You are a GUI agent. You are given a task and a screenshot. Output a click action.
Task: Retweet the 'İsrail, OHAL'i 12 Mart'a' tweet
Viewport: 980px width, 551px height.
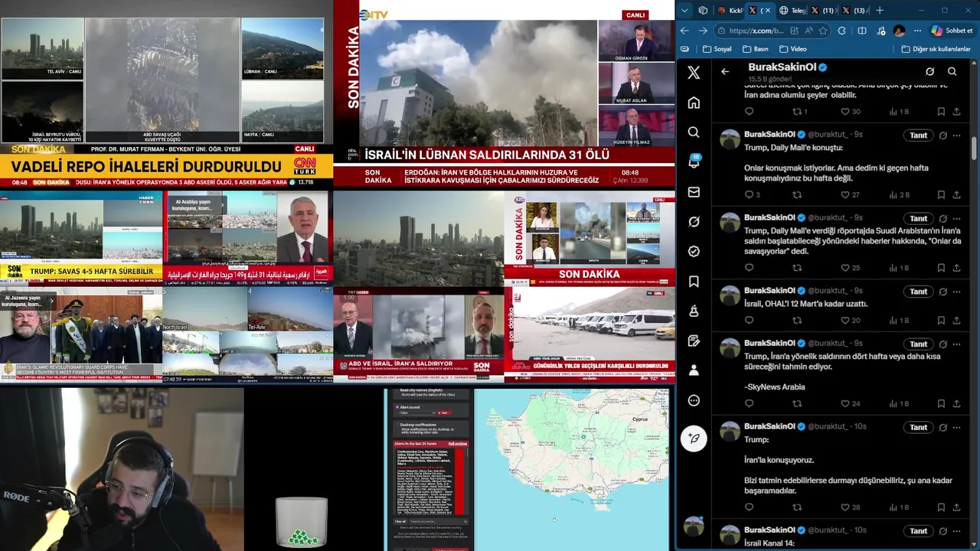(797, 321)
